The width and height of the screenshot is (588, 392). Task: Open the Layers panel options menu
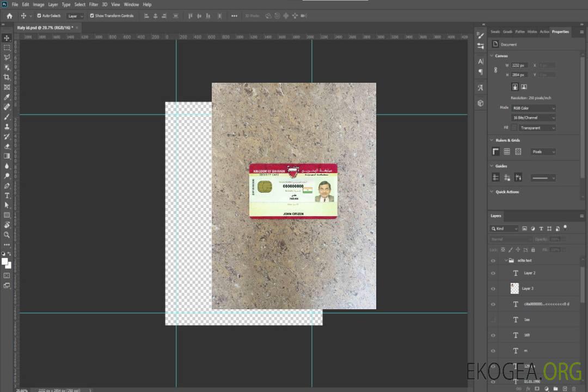(581, 216)
